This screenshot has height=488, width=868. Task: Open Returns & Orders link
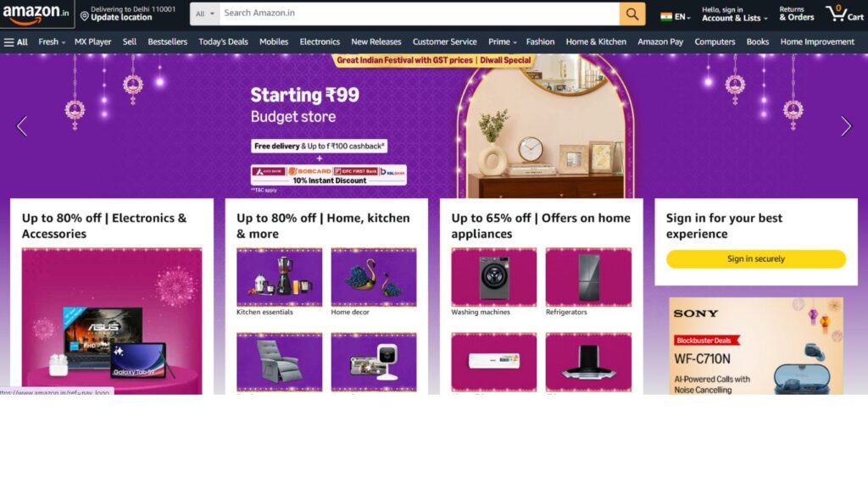797,14
